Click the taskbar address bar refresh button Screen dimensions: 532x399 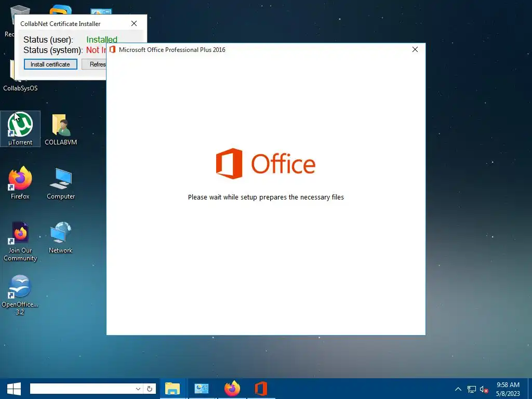point(150,389)
